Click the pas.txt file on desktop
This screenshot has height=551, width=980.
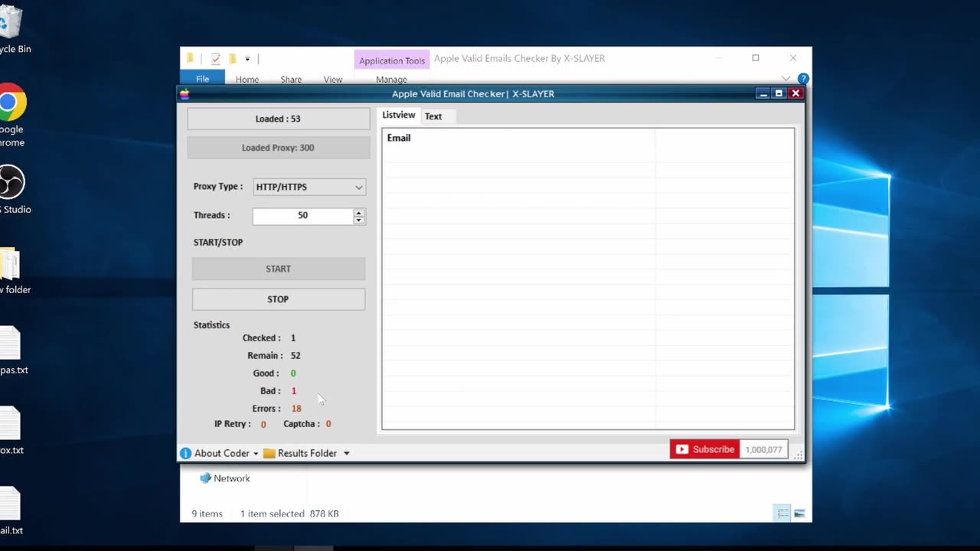(12, 350)
